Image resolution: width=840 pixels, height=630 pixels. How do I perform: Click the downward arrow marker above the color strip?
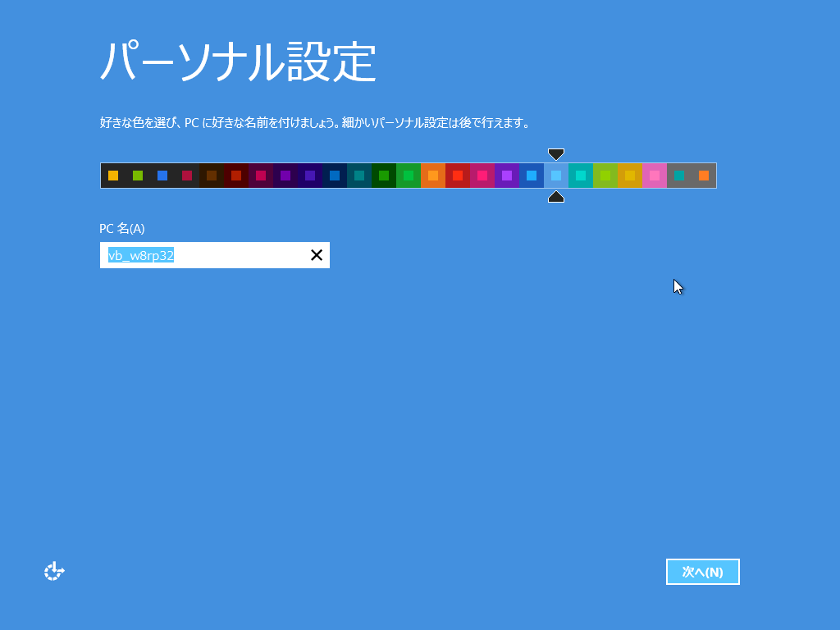coord(556,154)
